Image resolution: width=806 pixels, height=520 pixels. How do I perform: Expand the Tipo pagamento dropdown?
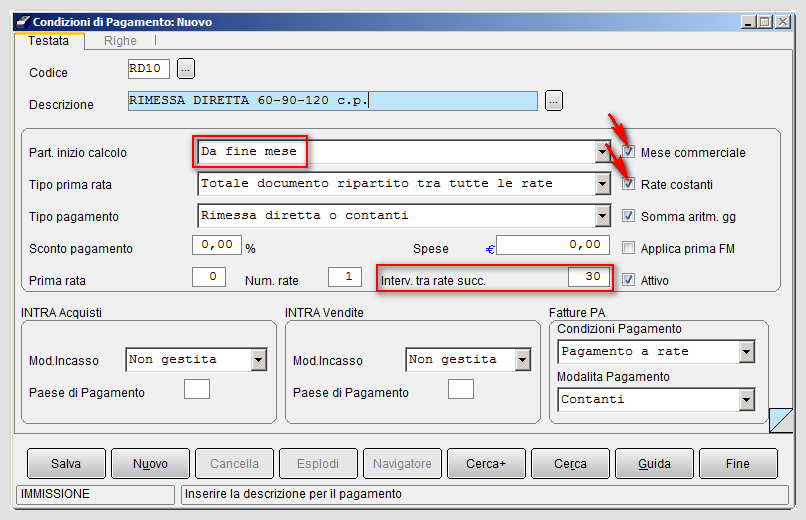coord(602,216)
